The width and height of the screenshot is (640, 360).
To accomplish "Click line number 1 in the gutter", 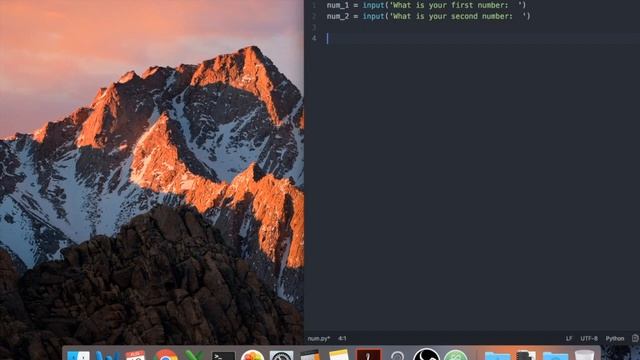I will pyautogui.click(x=314, y=5).
